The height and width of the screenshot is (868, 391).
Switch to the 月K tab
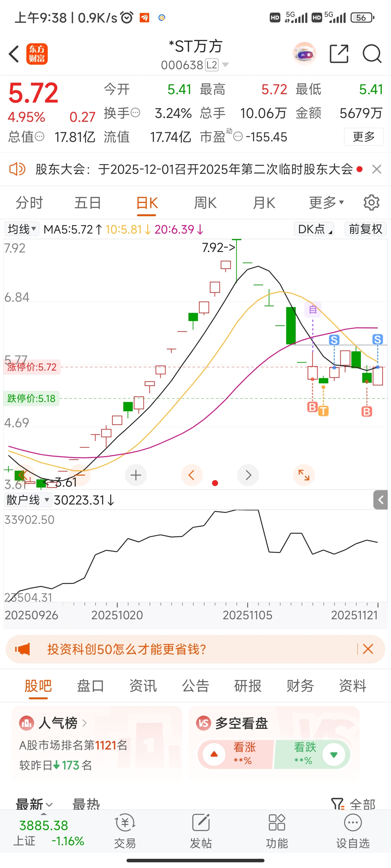(x=264, y=203)
